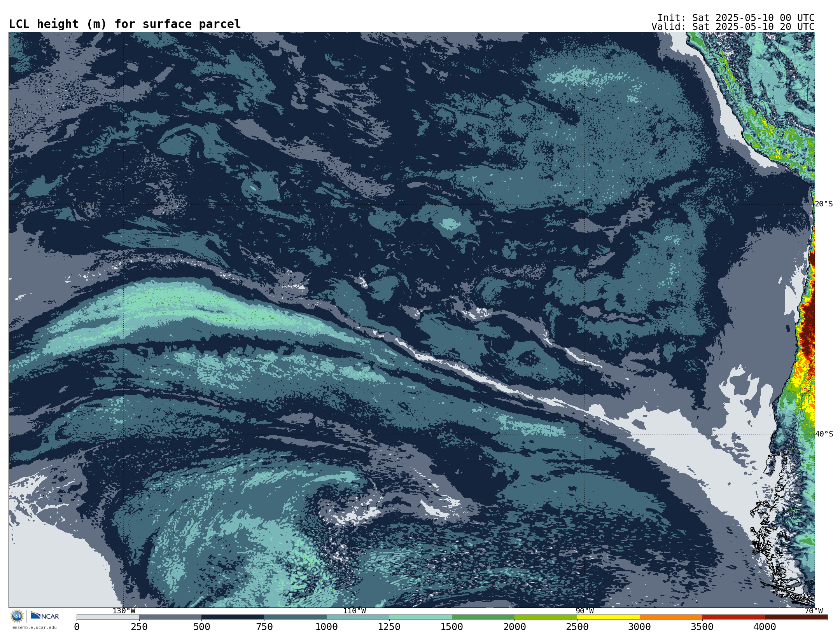Screen dimensions: 840x632
Task: Click the colorbar tick label 1250
Action: tap(389, 627)
